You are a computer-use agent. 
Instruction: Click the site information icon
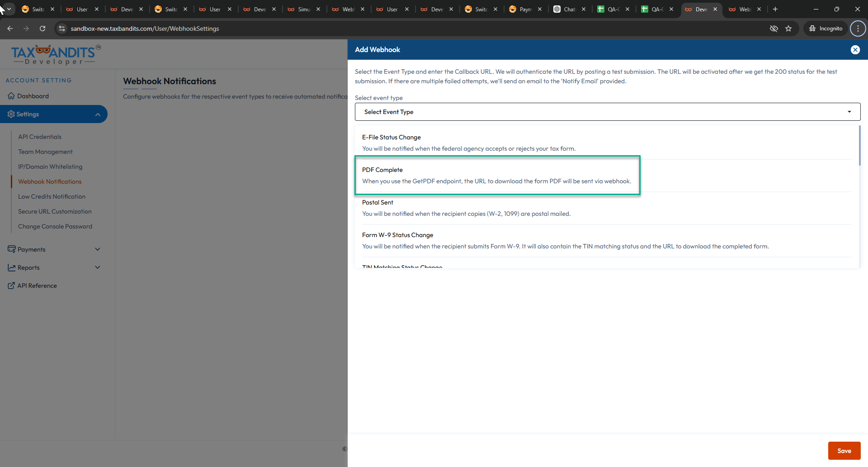pyautogui.click(x=62, y=29)
